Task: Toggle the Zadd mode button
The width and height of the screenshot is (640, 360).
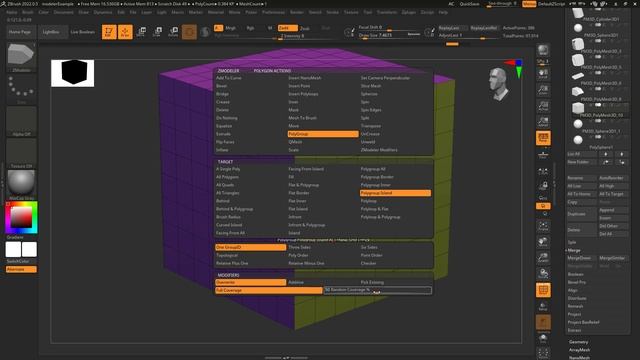Action: [x=288, y=28]
